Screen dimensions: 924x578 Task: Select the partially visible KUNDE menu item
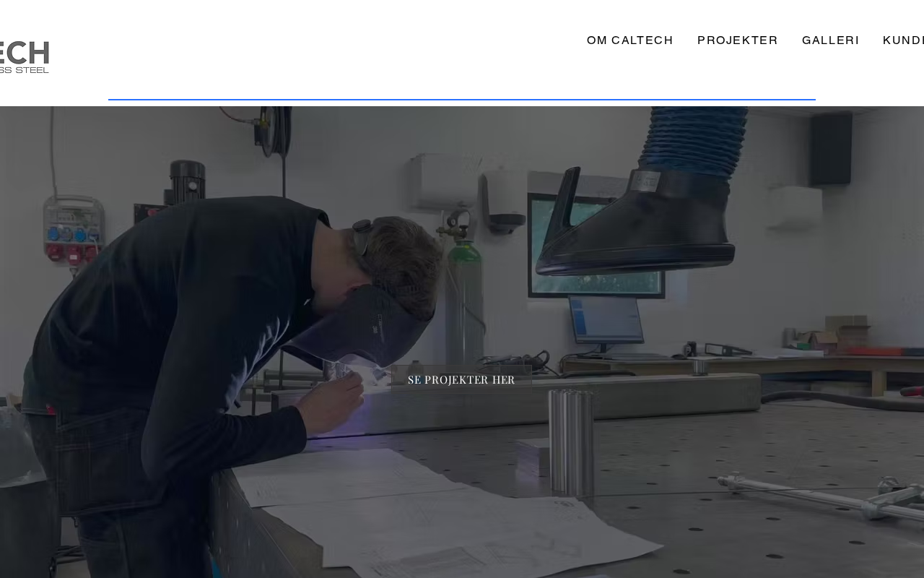(903, 40)
